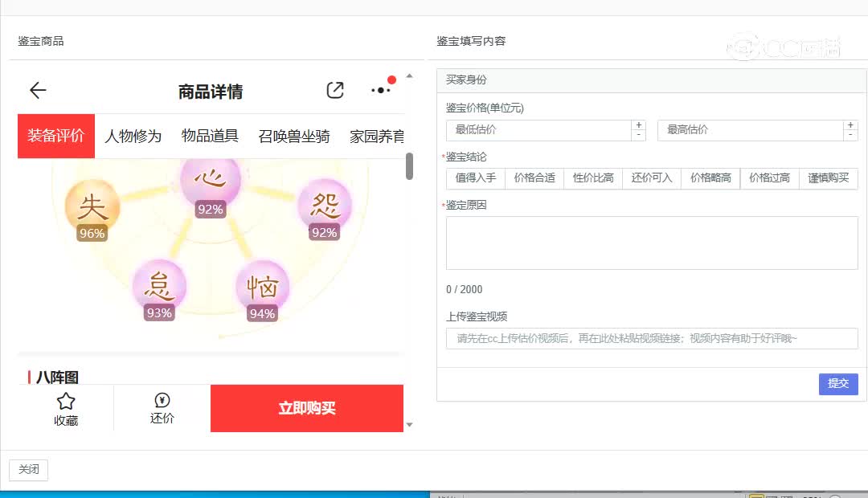Switch to the 召唤兽坐骑 tab

[295, 137]
